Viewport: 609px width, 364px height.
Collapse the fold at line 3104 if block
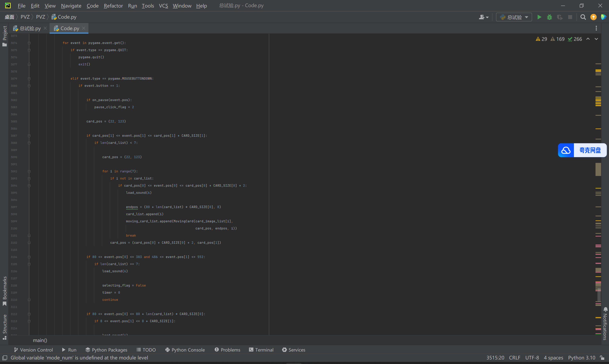coord(29,257)
